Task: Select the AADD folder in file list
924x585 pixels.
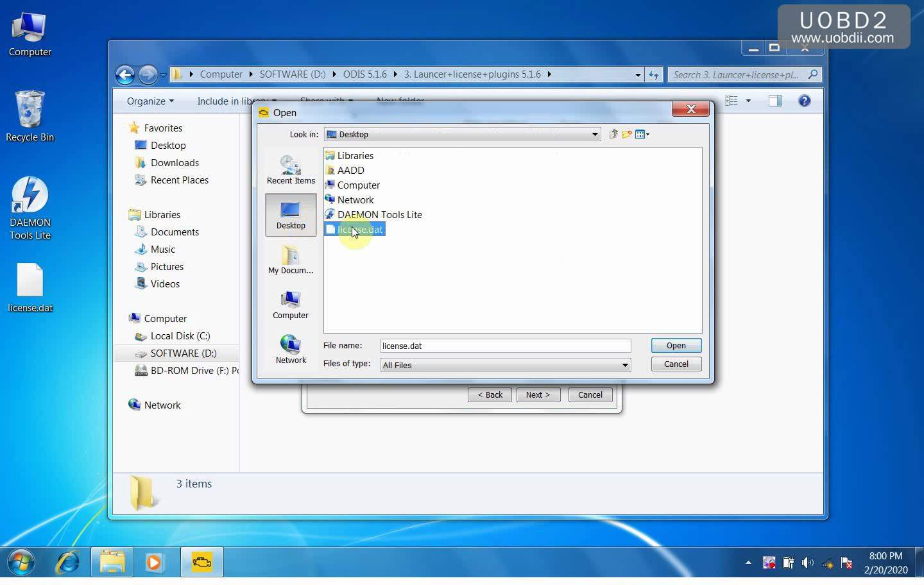Action: pos(350,170)
